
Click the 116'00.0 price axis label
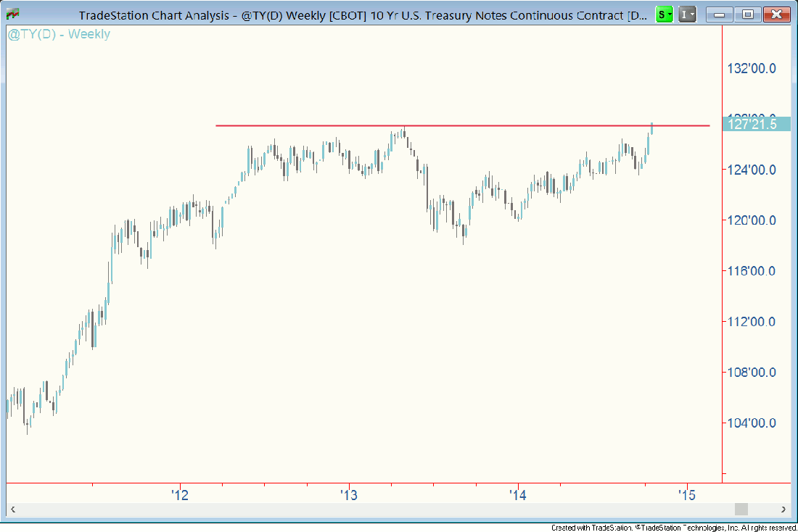click(x=752, y=271)
